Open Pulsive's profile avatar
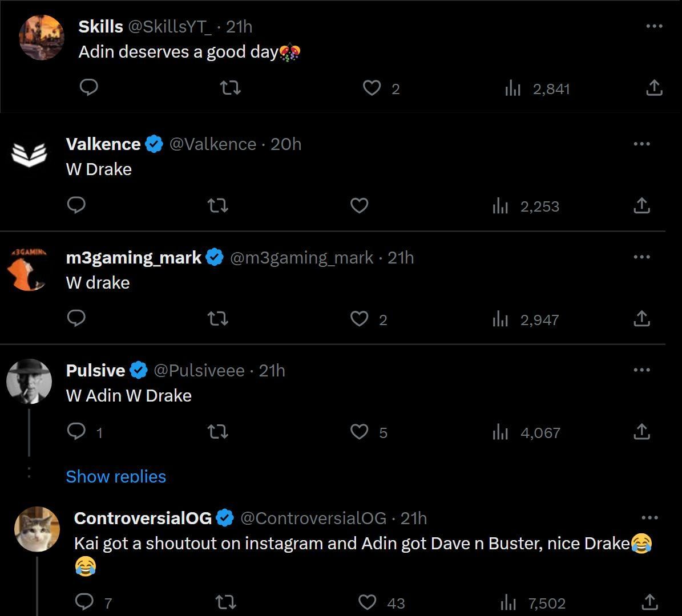The height and width of the screenshot is (616, 682). (29, 382)
